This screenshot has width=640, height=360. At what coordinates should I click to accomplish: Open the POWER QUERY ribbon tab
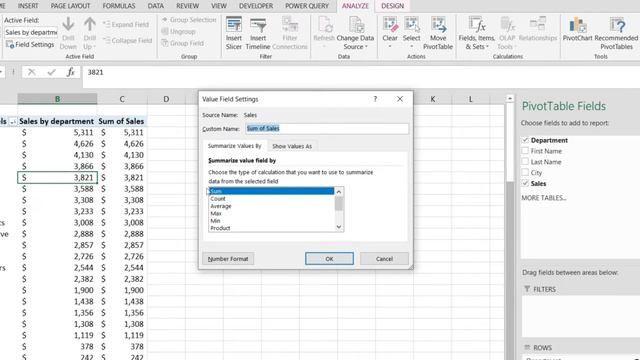307,6
